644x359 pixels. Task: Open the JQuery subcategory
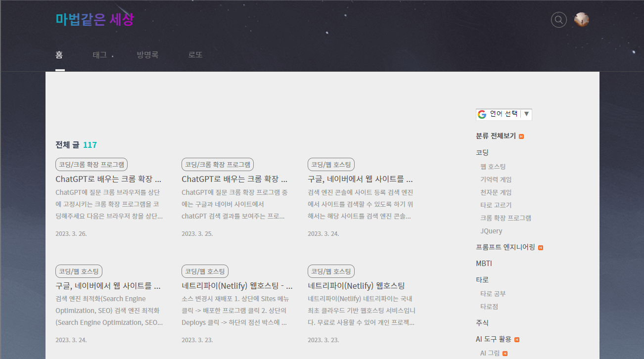[491, 231]
